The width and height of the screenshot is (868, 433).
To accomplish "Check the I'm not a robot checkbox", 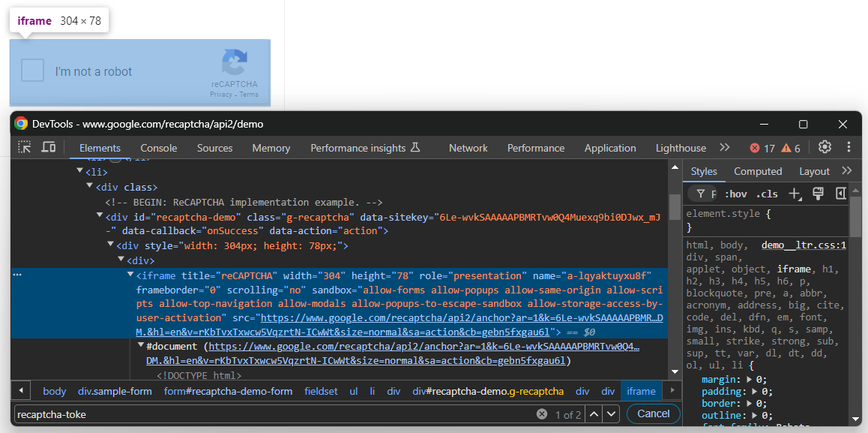I will pos(32,70).
